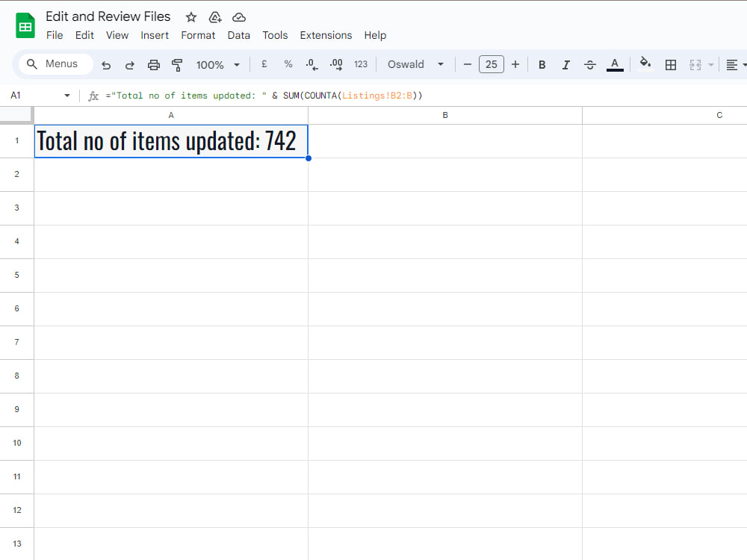Format as currency with pound icon

[x=264, y=64]
